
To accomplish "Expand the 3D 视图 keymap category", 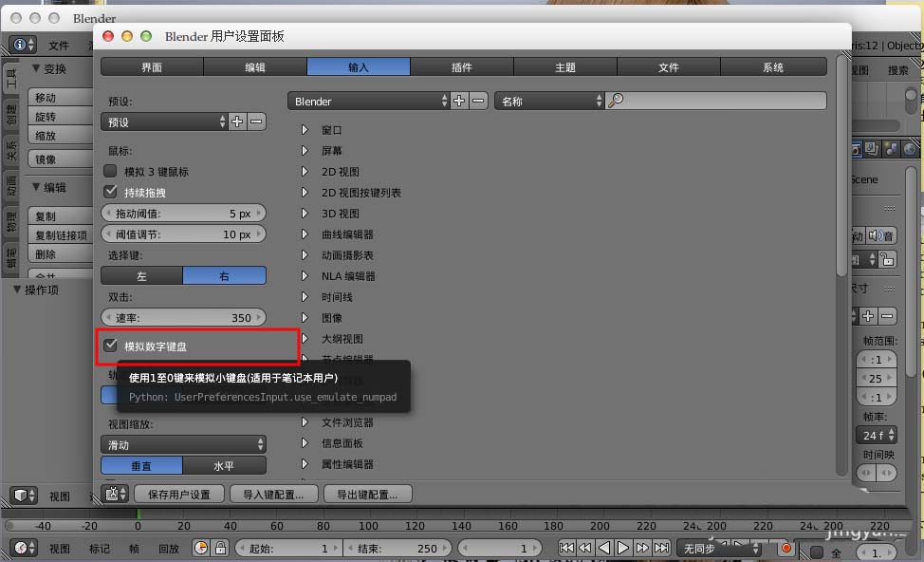I will point(305,213).
